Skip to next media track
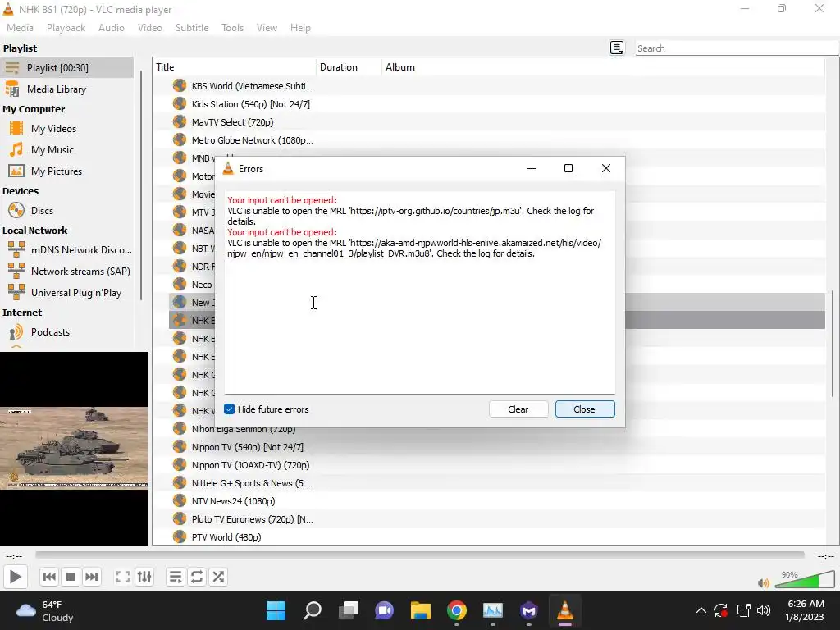 pyautogui.click(x=92, y=577)
